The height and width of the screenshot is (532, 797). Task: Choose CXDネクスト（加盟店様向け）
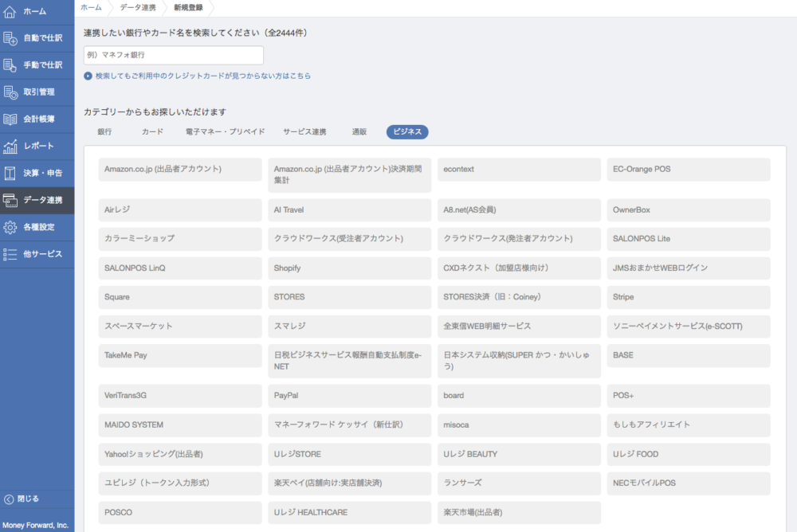[x=519, y=268]
